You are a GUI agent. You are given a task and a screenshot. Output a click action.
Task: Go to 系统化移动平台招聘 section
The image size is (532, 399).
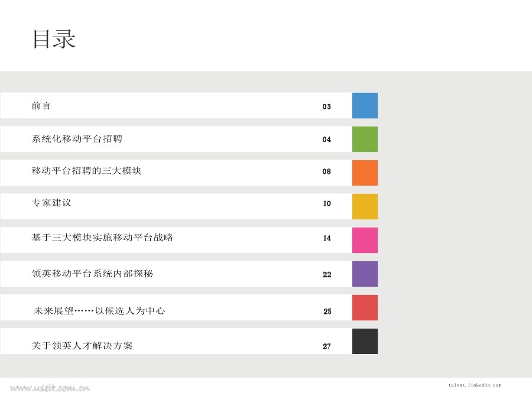pyautogui.click(x=77, y=140)
